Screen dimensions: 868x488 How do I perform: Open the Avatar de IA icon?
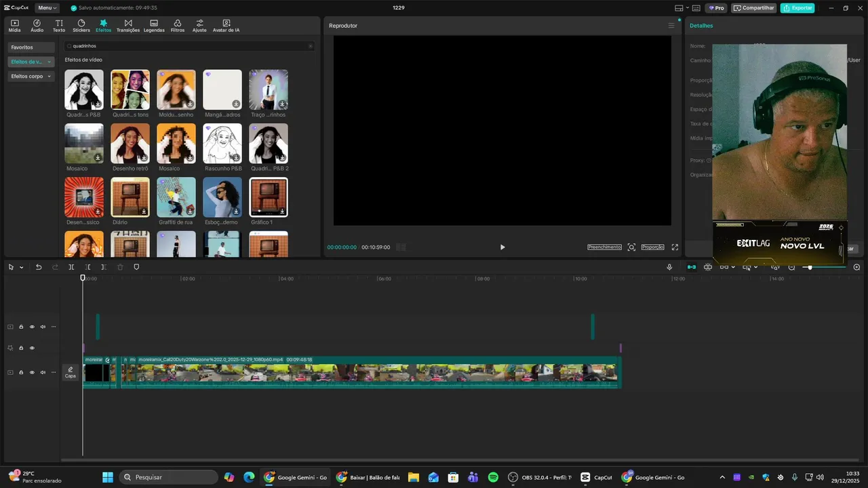click(226, 26)
